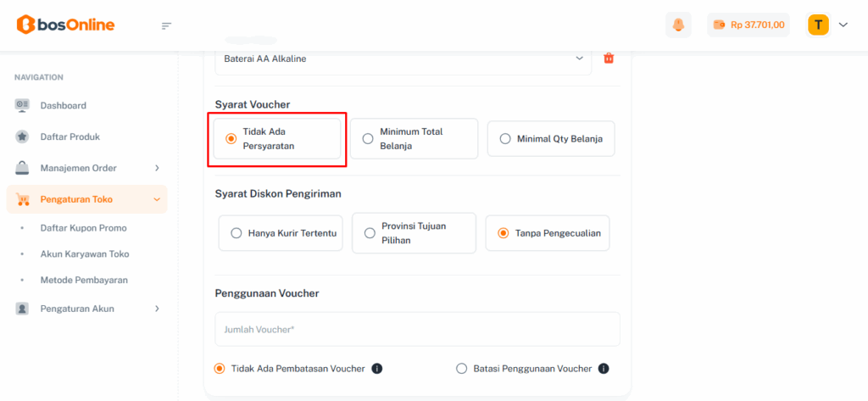The width and height of the screenshot is (868, 401).
Task: Choose Hanya Kurir Tertentu option
Action: click(236, 233)
